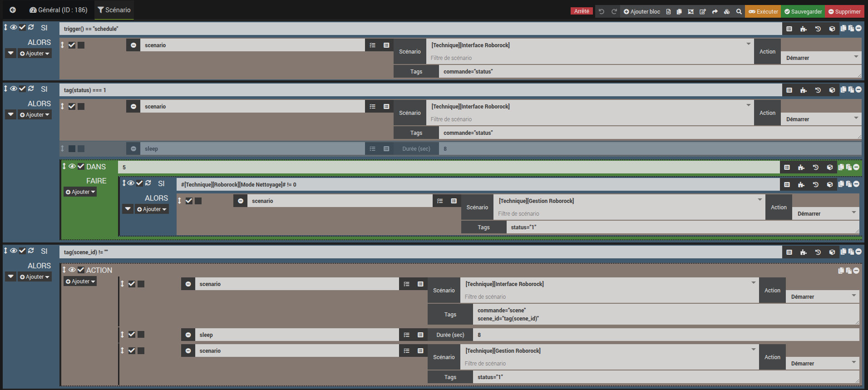Viewport: 868px width, 390px height.
Task: Click list icon in trigger() condition row
Action: pos(789,29)
